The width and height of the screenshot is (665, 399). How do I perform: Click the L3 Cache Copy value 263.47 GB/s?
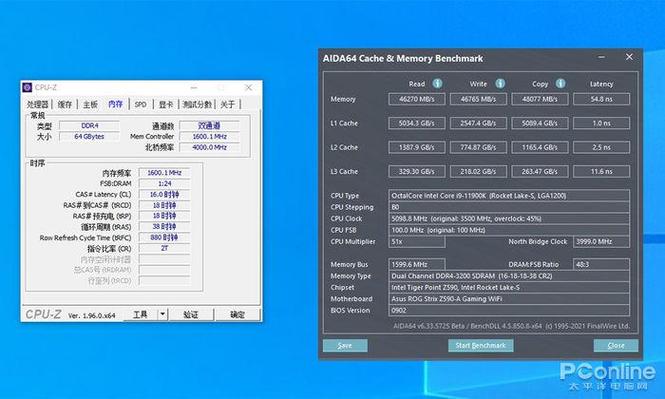(540, 172)
